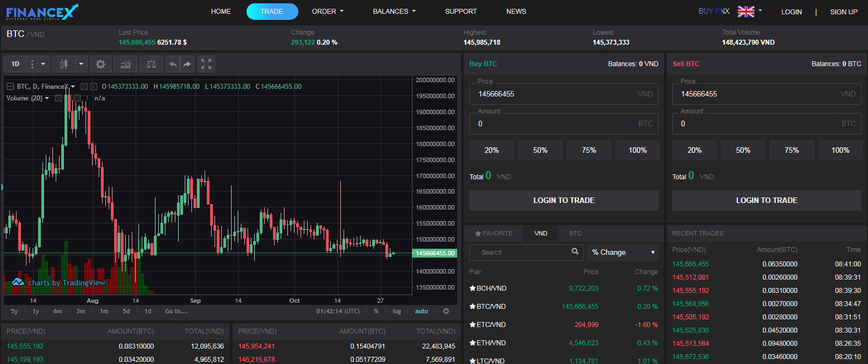Select 20% of balance in Buy BTC
Image resolution: width=868 pixels, height=364 pixels.
[491, 150]
